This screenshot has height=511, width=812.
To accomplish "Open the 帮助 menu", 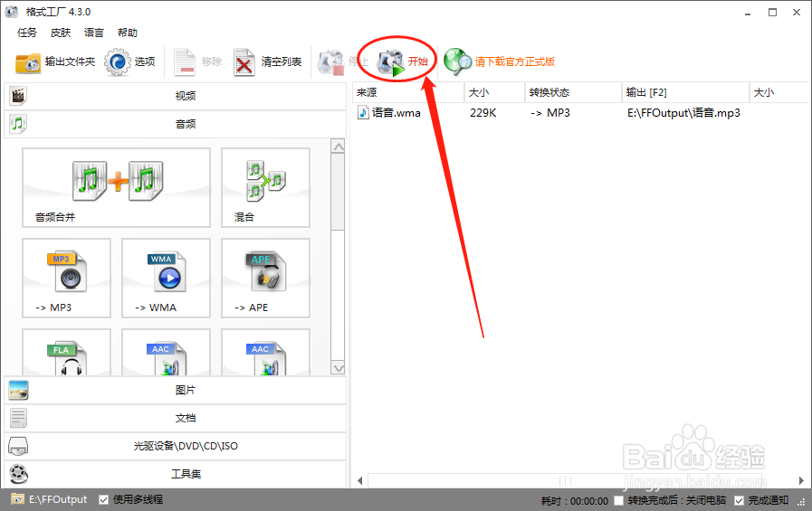I will (128, 33).
